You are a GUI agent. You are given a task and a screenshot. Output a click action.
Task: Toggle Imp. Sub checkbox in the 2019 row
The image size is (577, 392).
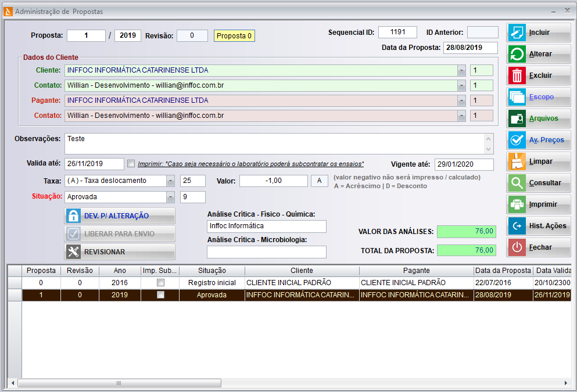[x=160, y=295]
